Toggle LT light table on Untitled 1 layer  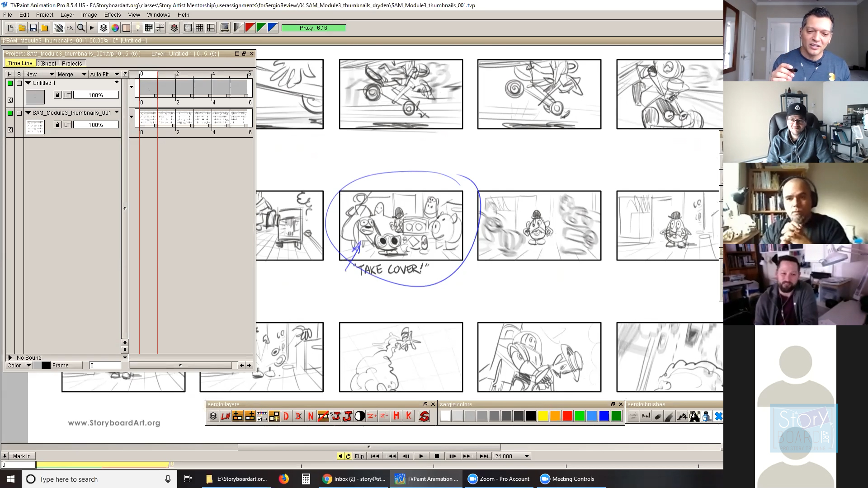point(67,95)
